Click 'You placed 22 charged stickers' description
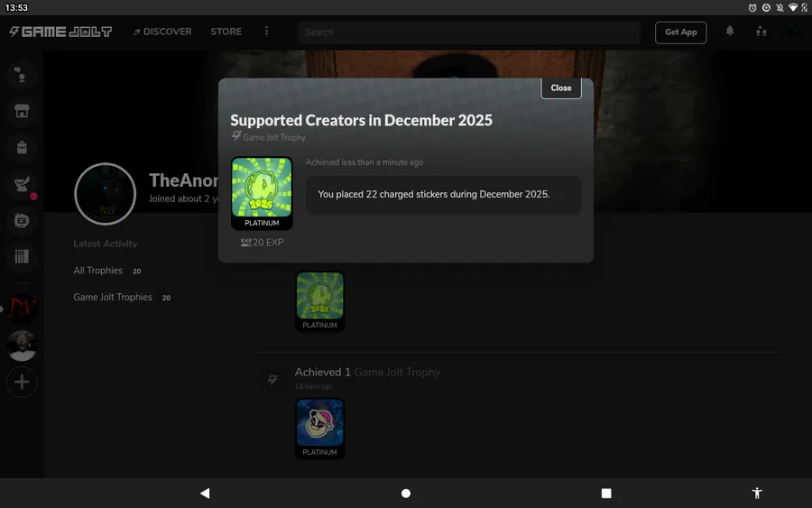Viewport: 812px width, 508px height. [433, 194]
